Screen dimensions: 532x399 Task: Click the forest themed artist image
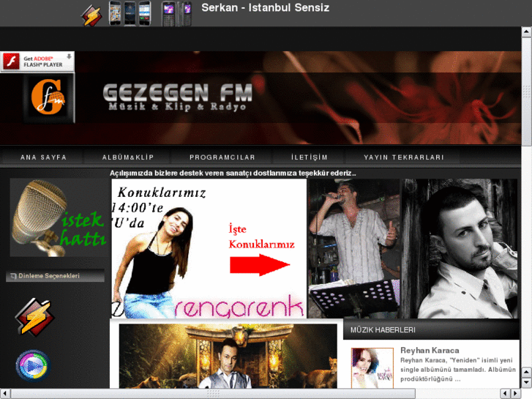tap(228, 356)
